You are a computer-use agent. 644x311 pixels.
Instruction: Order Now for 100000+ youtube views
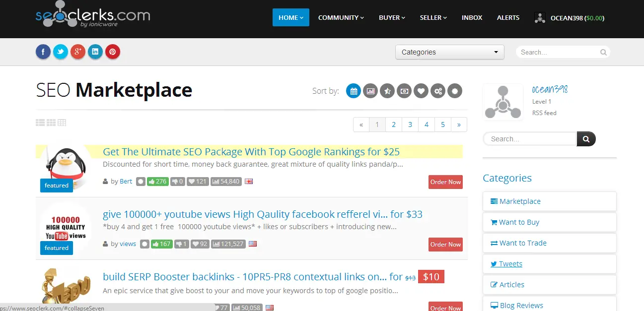point(445,245)
